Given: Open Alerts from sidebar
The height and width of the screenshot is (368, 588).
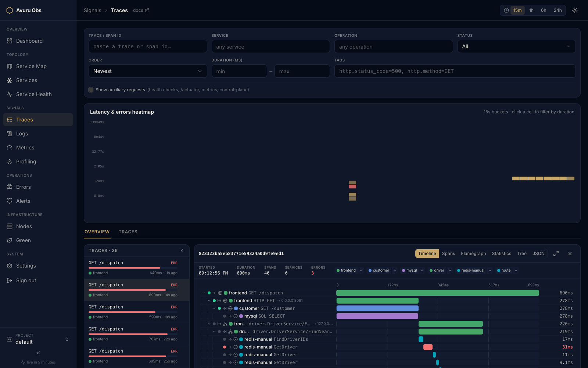Looking at the screenshot, I should (x=38, y=201).
